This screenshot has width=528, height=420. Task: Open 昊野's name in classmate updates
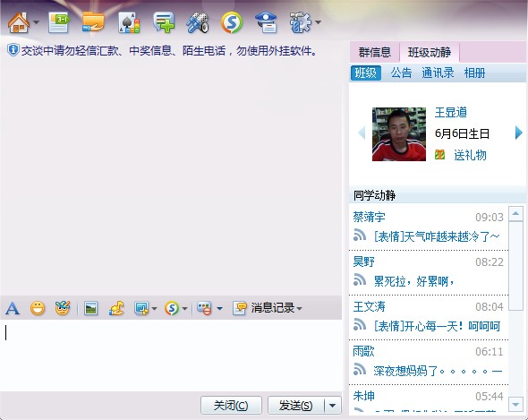click(363, 261)
